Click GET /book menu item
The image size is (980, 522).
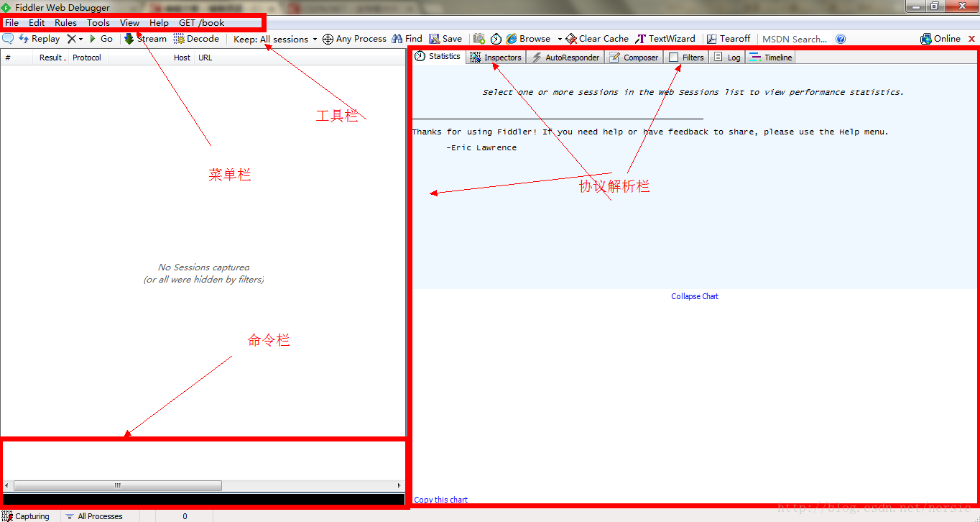[x=202, y=22]
